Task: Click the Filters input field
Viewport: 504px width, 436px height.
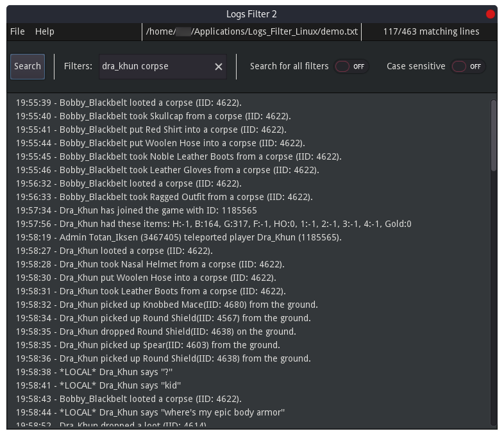Action: (x=155, y=67)
